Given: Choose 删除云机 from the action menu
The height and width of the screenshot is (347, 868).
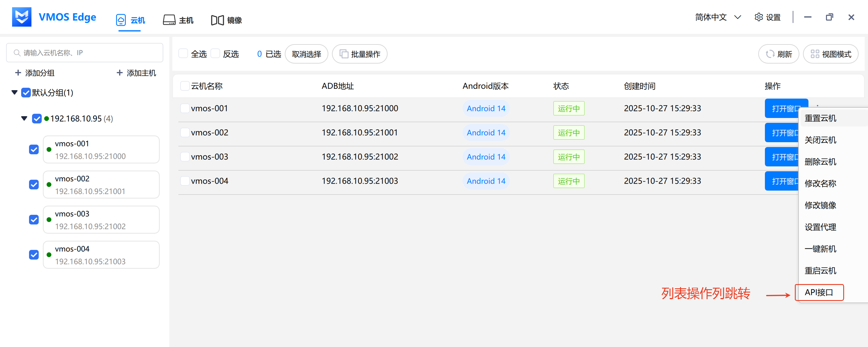Looking at the screenshot, I should point(820,162).
